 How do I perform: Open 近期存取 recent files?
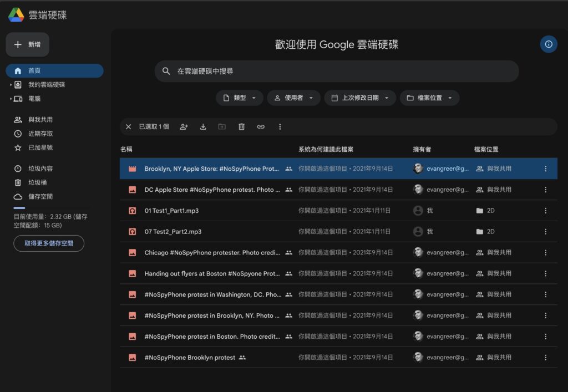point(40,134)
